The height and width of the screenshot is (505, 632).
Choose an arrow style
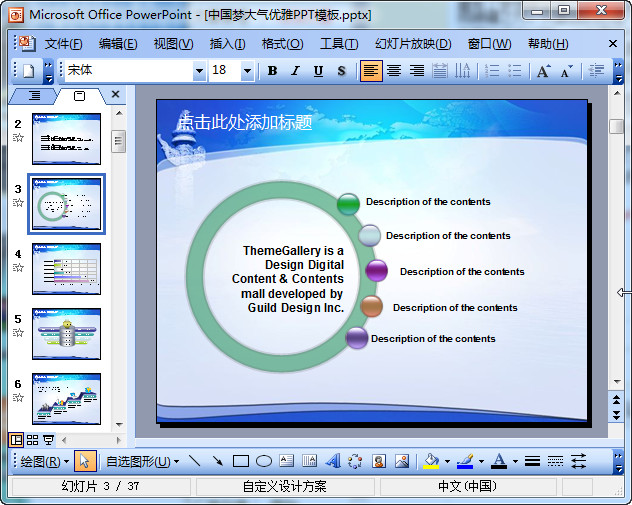[x=578, y=461]
